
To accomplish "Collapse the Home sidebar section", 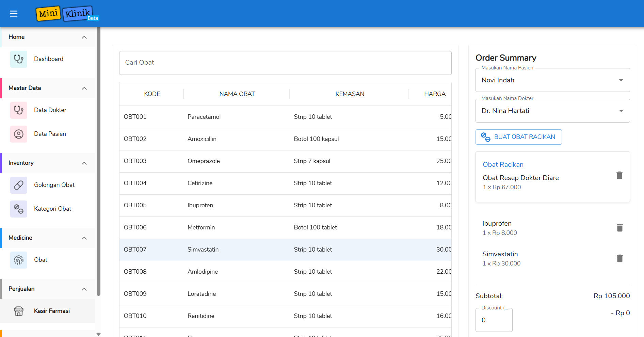I will click(x=84, y=37).
